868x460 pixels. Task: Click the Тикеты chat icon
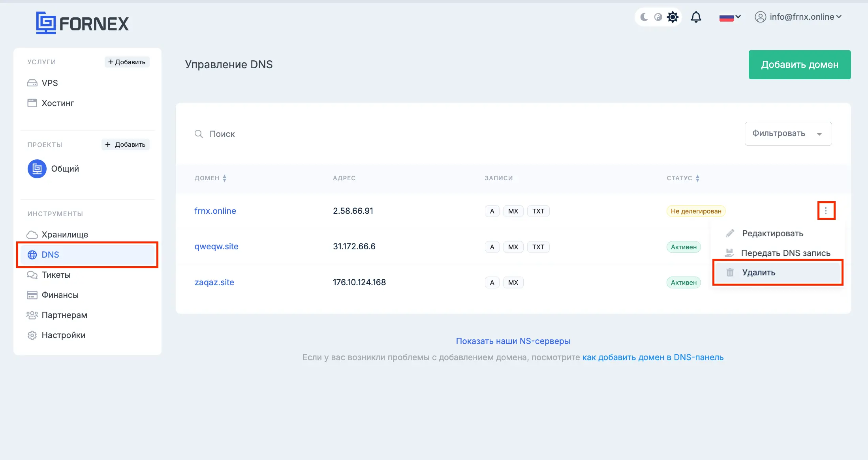pos(32,275)
